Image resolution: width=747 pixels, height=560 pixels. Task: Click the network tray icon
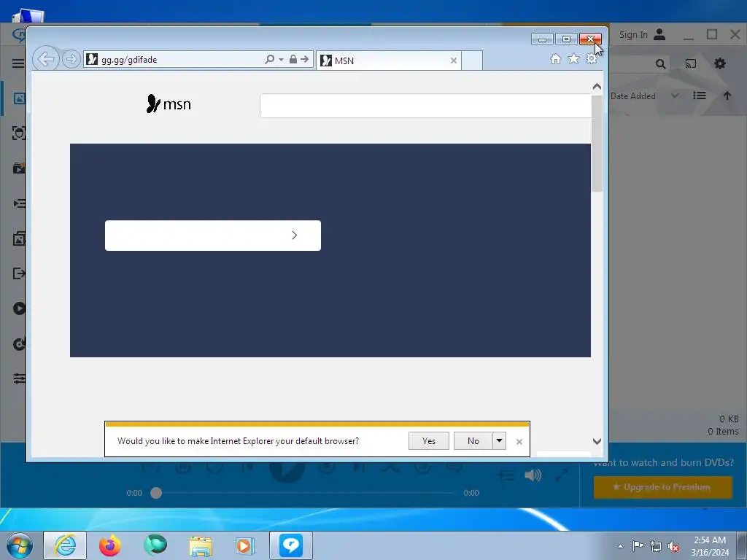[656, 546]
